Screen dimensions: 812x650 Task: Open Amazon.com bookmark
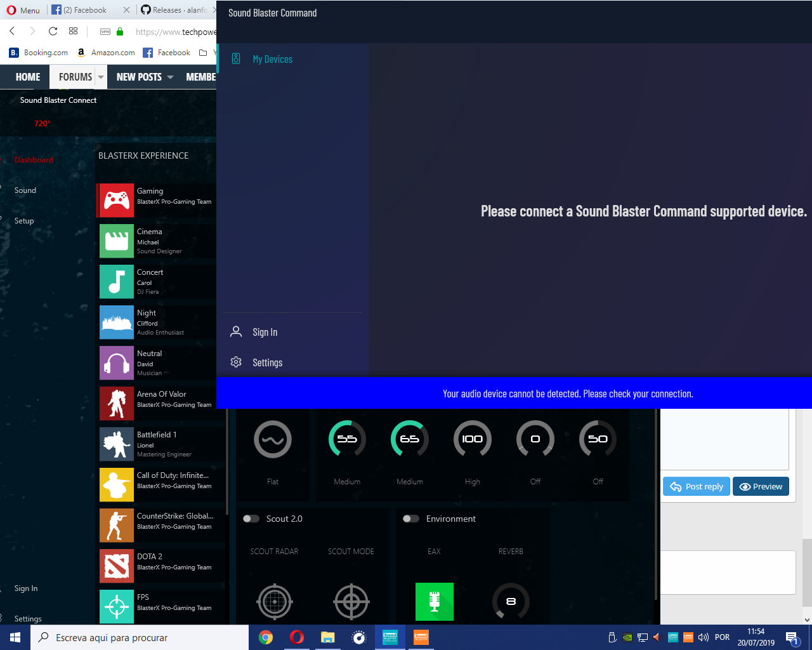click(x=105, y=53)
